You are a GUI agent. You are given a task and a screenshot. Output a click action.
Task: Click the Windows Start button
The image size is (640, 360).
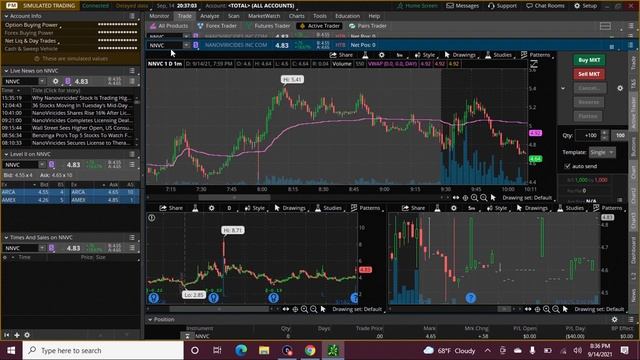[11, 350]
